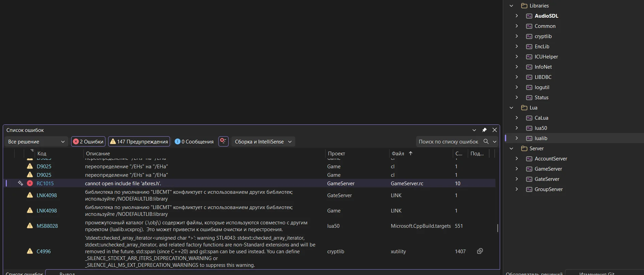Click the pin icon of error list panel
The width and height of the screenshot is (644, 275).
coord(484,130)
